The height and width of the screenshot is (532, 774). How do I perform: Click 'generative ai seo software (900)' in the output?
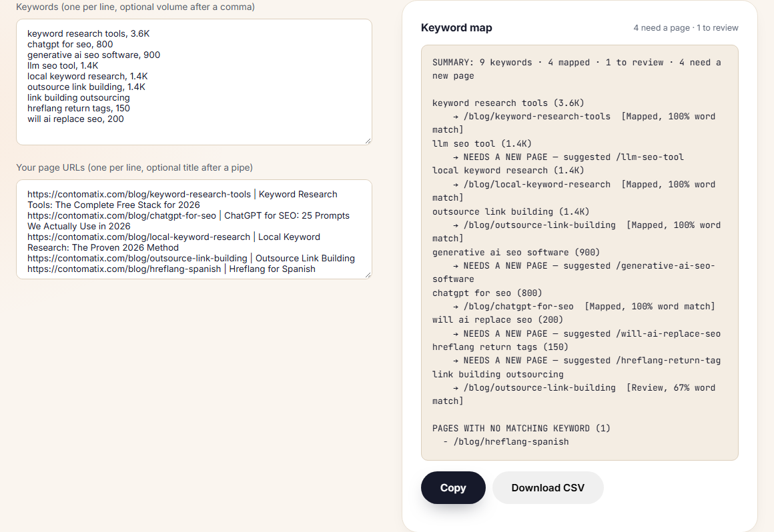[516, 252]
